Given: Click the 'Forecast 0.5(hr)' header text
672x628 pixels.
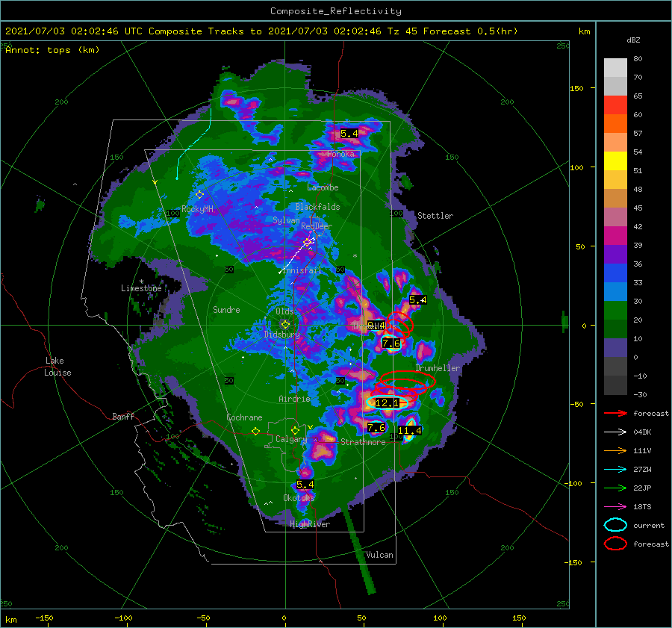Looking at the screenshot, I should tap(470, 31).
